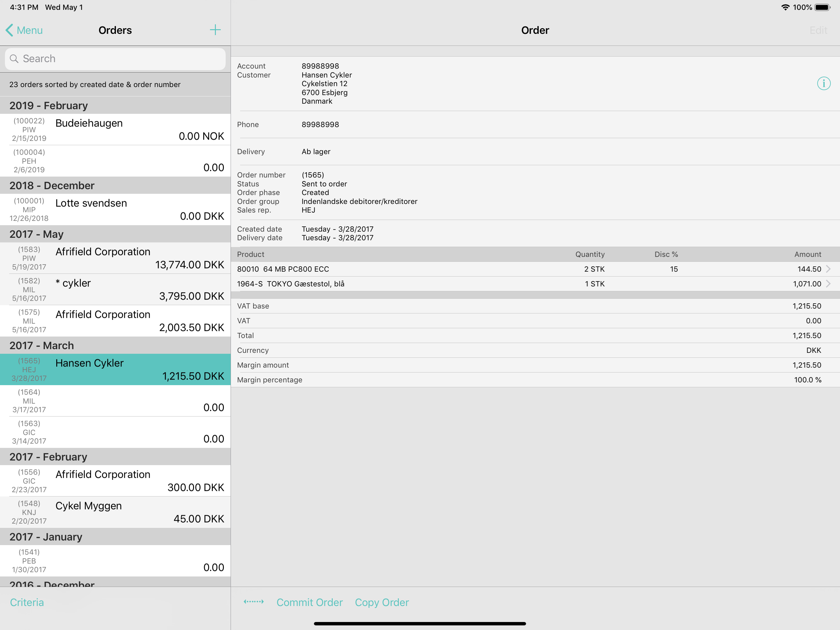Tap the Margin amount row
The image size is (840, 630).
tap(535, 365)
